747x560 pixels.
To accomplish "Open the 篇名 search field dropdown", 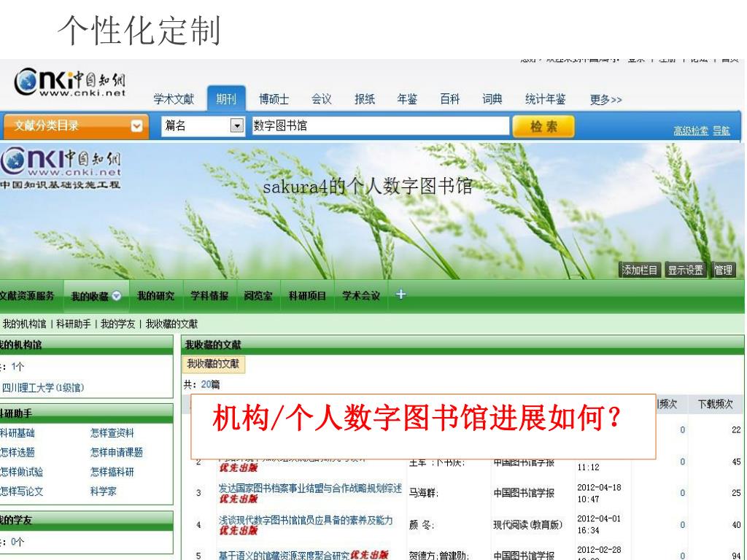I will [x=237, y=125].
